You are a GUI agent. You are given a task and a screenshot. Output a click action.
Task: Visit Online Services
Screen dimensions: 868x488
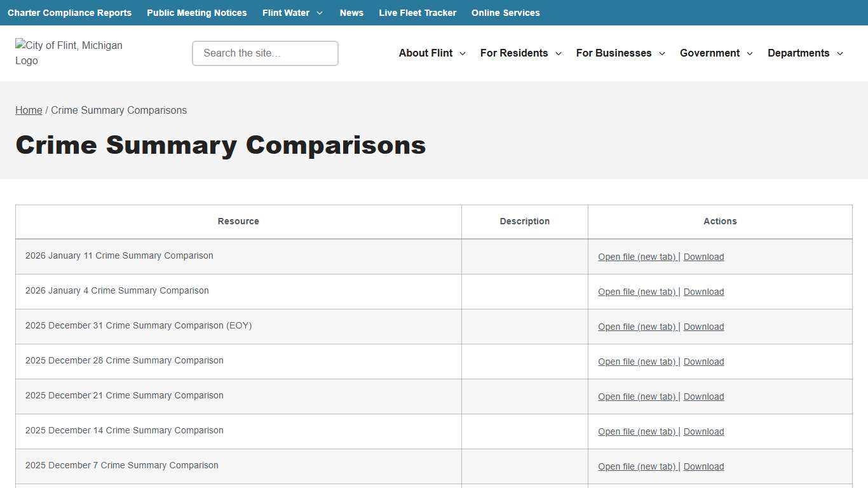click(505, 13)
